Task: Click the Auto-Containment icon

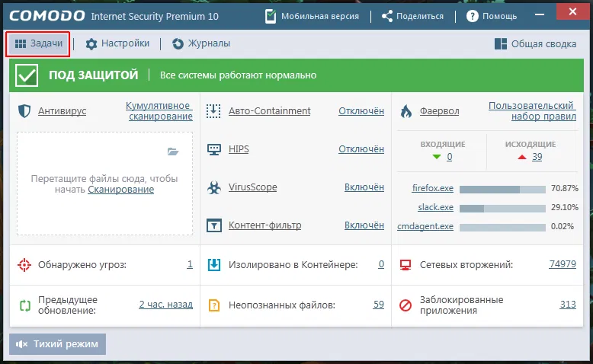Action: (x=214, y=111)
